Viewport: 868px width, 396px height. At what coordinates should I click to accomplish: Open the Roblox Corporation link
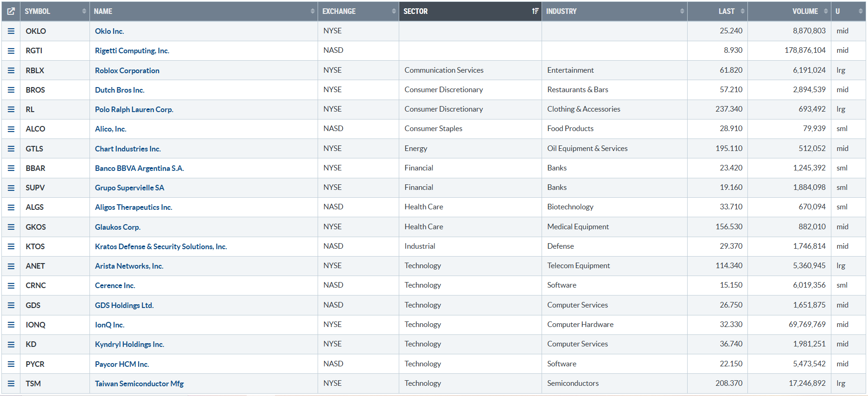127,70
